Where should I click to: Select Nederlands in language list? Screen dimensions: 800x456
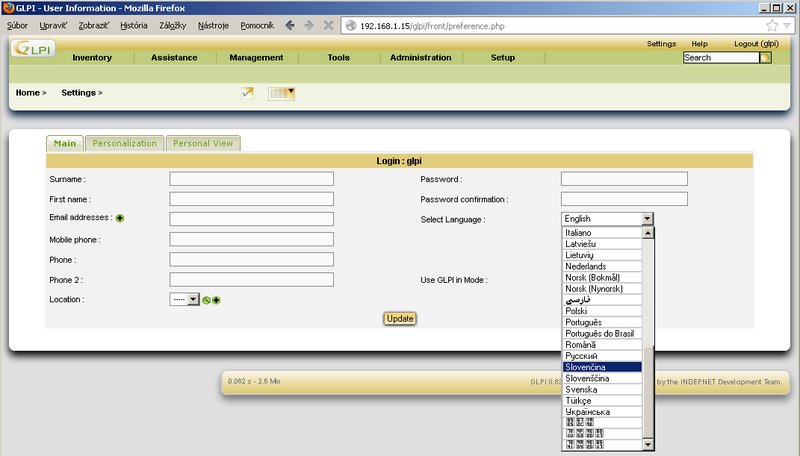coord(602,266)
